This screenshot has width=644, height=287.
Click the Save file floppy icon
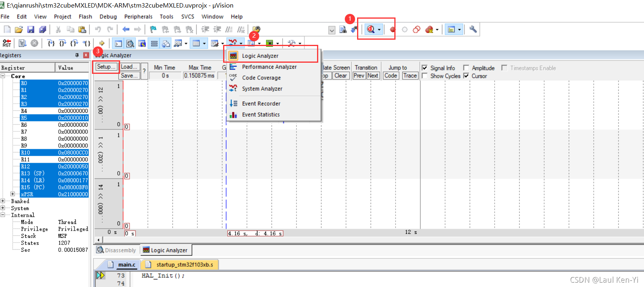[31, 29]
